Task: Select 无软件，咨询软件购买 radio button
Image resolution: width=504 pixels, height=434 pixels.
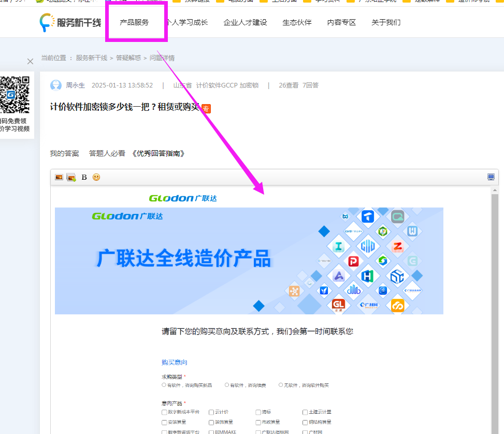Action: pyautogui.click(x=281, y=385)
